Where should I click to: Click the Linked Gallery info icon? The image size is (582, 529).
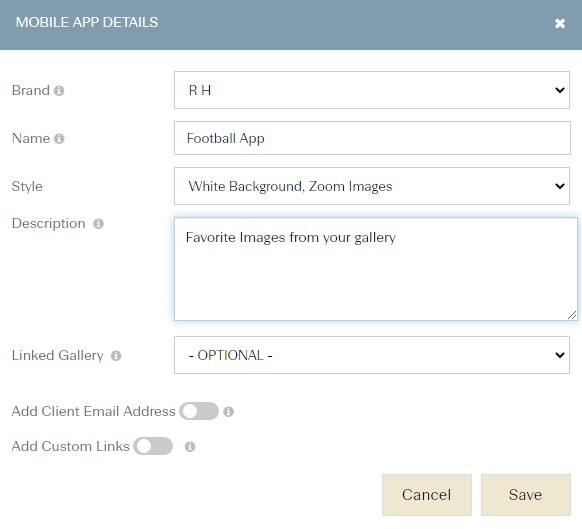tap(116, 356)
